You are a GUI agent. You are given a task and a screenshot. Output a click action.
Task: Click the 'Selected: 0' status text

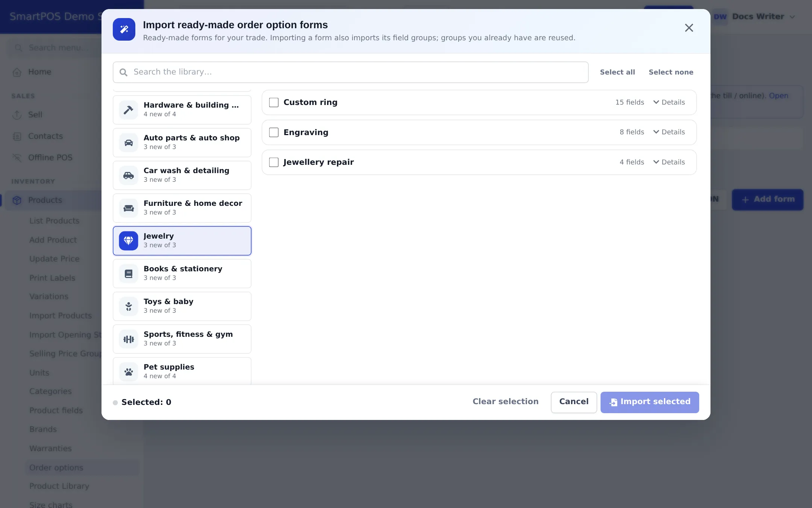tap(146, 402)
